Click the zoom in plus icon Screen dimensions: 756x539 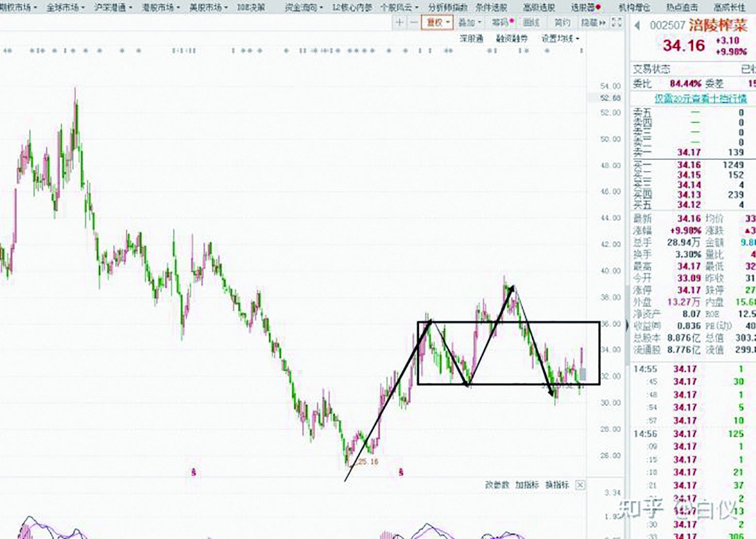coord(399,23)
